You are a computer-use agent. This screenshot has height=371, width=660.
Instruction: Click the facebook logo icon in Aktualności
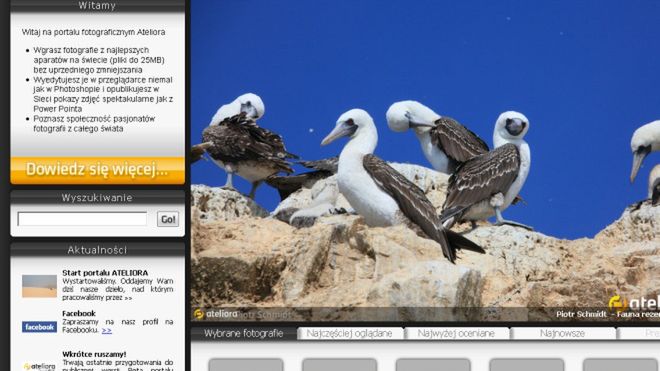click(39, 327)
